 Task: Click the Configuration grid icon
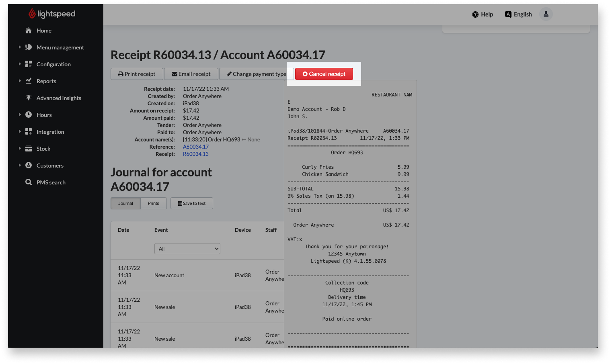29,64
